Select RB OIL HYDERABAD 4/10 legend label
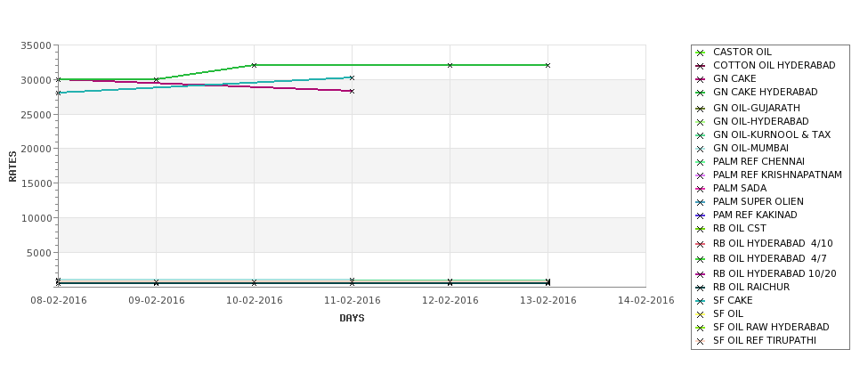The height and width of the screenshot is (382, 868). click(773, 244)
